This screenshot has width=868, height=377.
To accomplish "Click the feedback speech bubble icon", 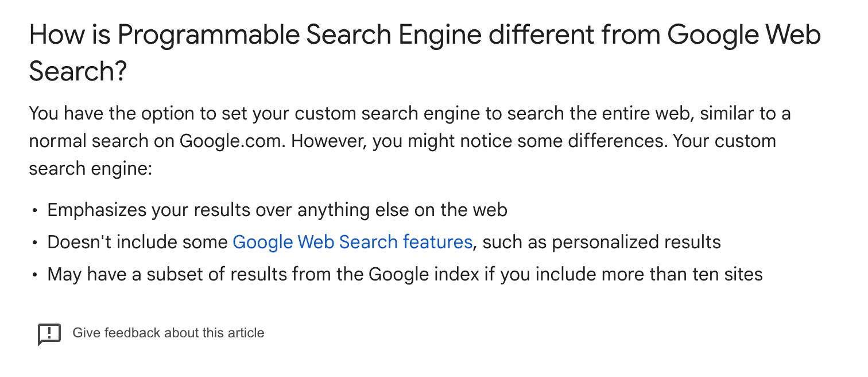I will pos(49,333).
